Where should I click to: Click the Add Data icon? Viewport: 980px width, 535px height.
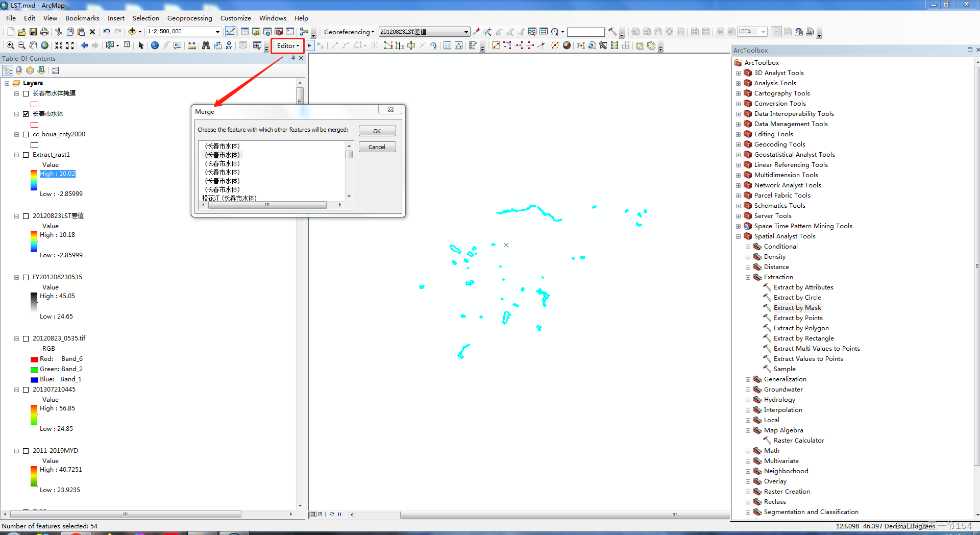(132, 32)
